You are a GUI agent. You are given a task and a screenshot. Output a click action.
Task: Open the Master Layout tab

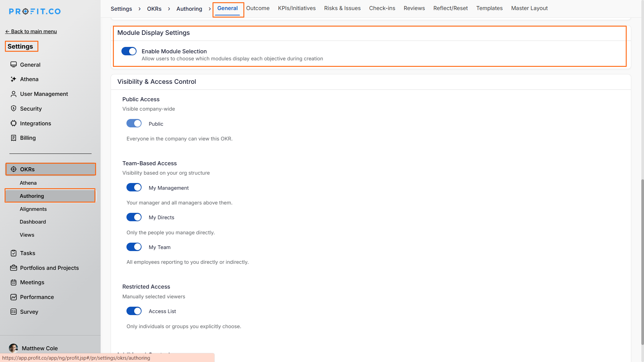coord(529,8)
